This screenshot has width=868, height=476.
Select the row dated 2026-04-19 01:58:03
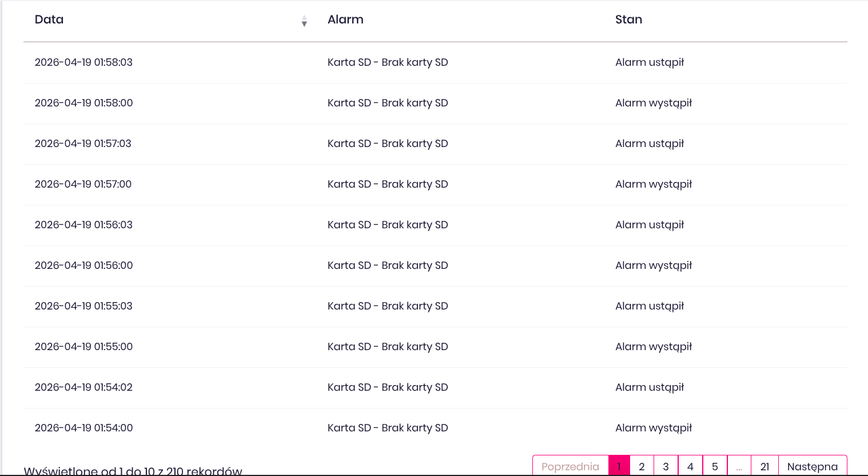(x=83, y=62)
